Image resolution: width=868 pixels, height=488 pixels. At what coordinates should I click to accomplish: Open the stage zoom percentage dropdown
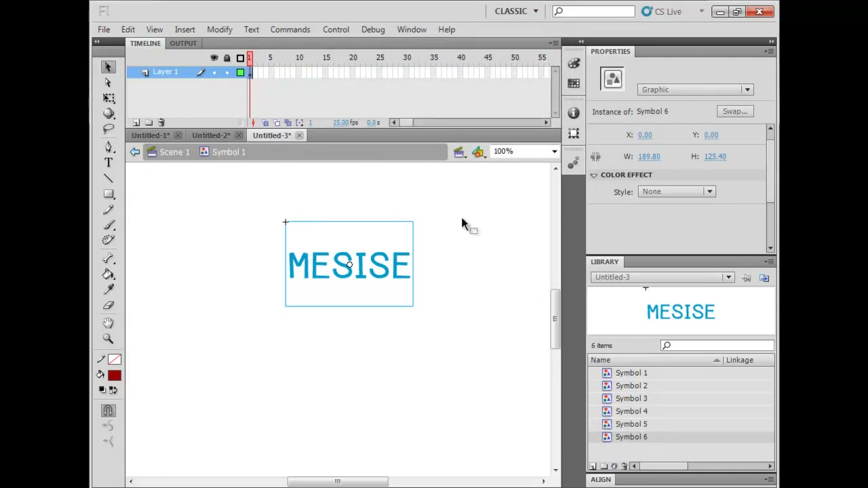click(x=525, y=151)
